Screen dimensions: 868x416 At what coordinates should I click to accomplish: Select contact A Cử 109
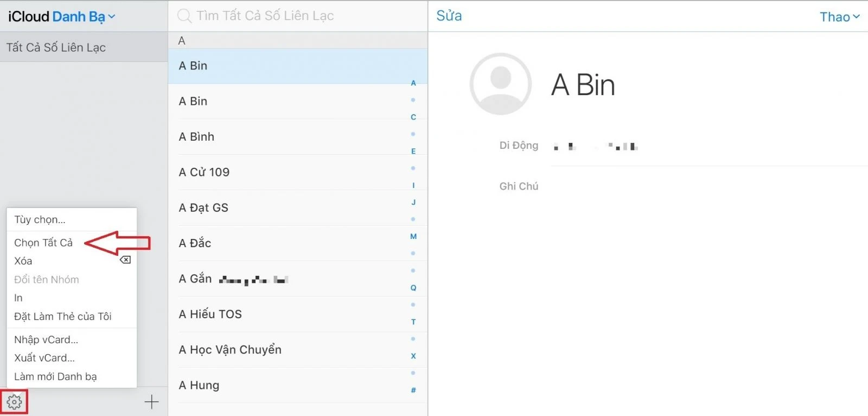(x=204, y=172)
